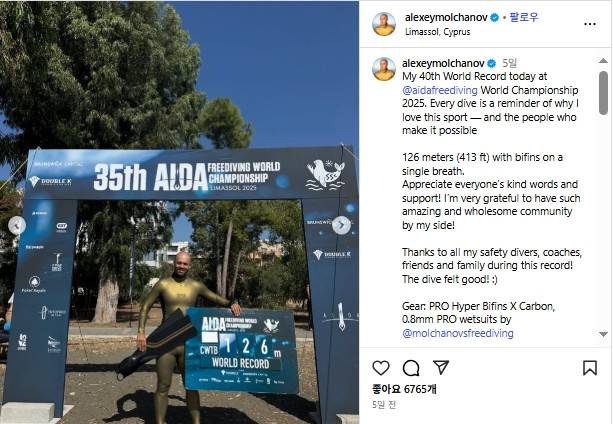The image size is (613, 424).
Task: Open @aidafreediving mention link
Action: click(x=440, y=90)
